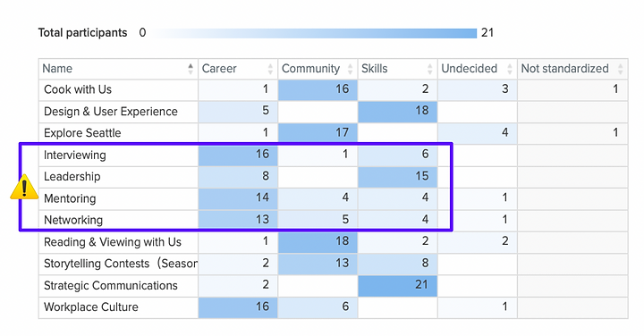
Task: Select the Cook with Us row name
Action: [78, 89]
